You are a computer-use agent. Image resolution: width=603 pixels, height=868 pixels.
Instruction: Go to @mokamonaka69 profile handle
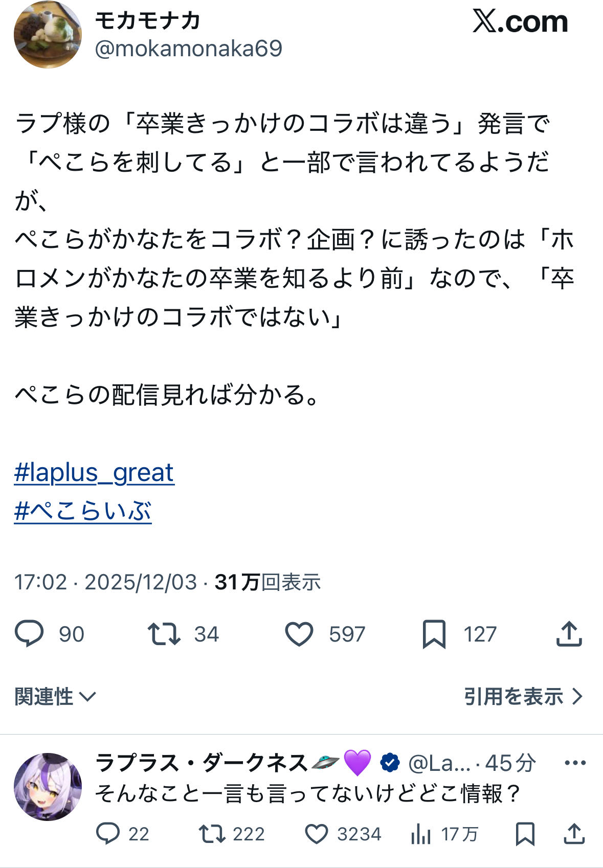pos(188,49)
